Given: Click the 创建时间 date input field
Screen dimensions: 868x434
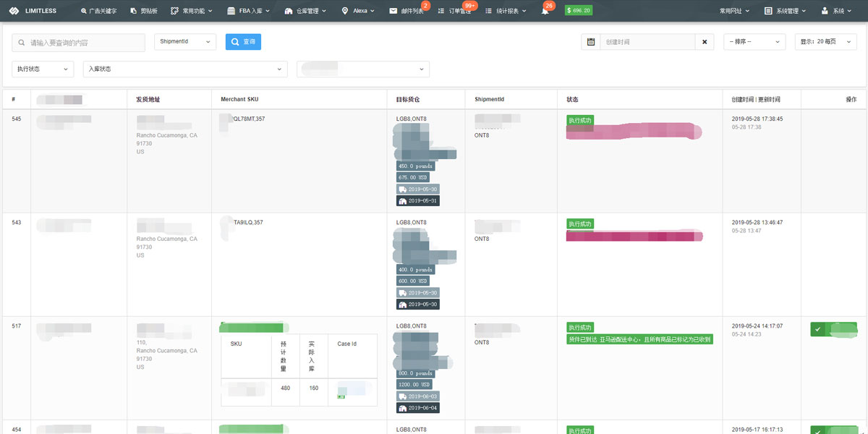Looking at the screenshot, I should pyautogui.click(x=647, y=42).
